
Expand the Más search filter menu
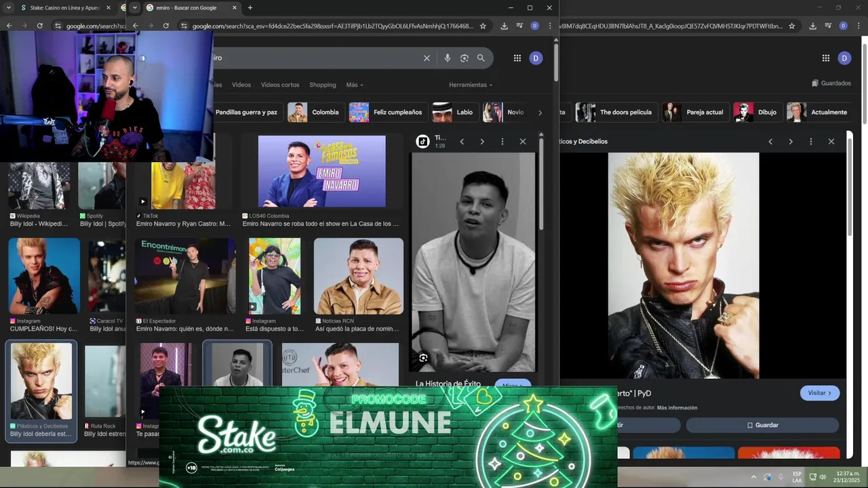[355, 85]
